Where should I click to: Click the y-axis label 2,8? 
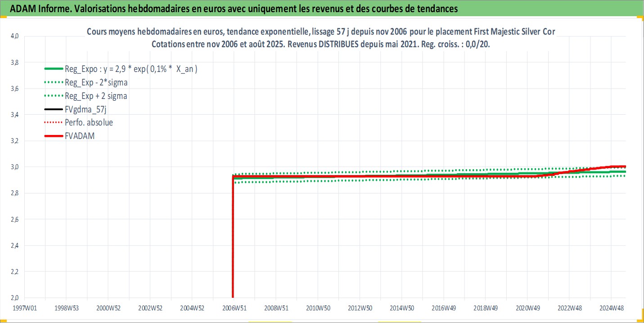pyautogui.click(x=14, y=193)
